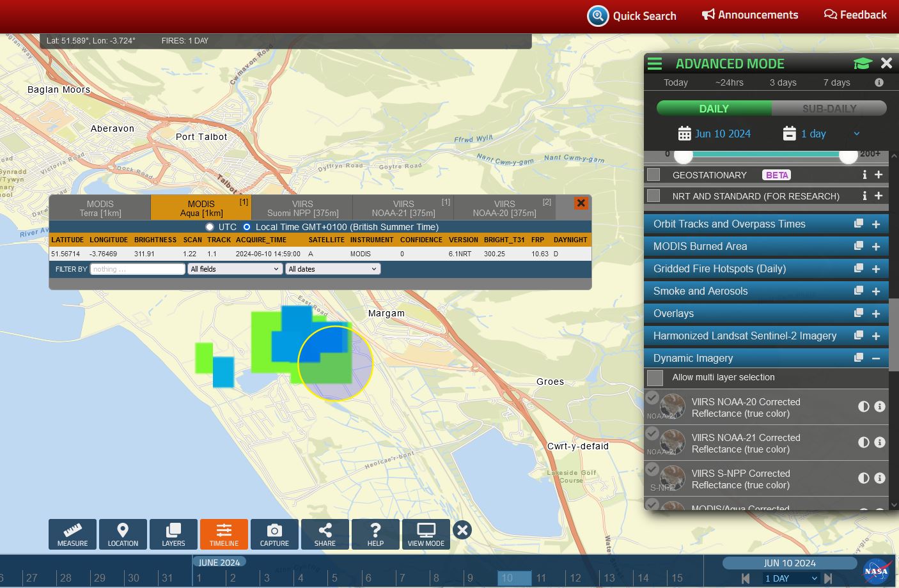The height and width of the screenshot is (588, 899).
Task: Expand the Geostationary section
Action: (879, 174)
